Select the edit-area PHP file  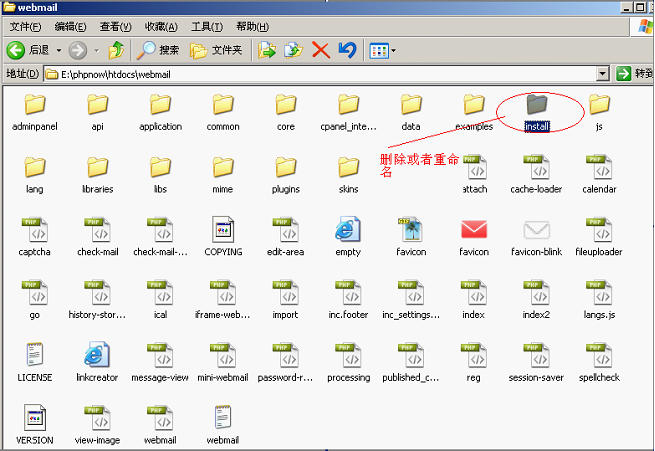coord(286,237)
